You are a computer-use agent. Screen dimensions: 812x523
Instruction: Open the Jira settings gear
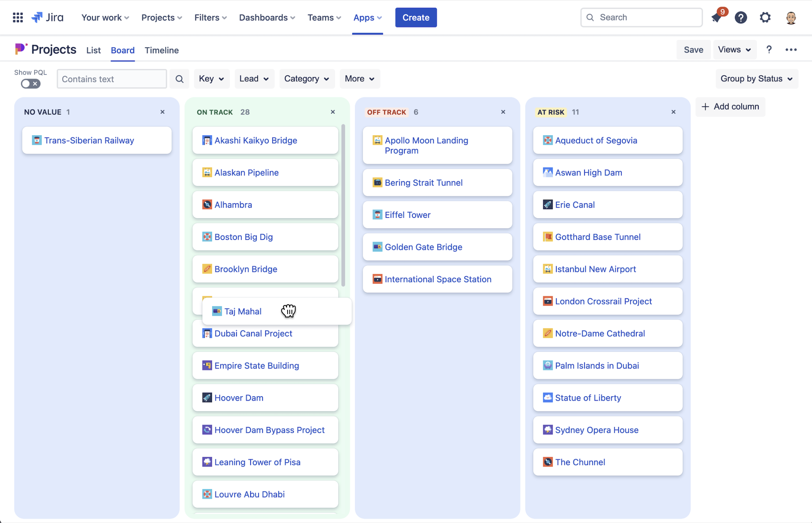[x=765, y=17]
